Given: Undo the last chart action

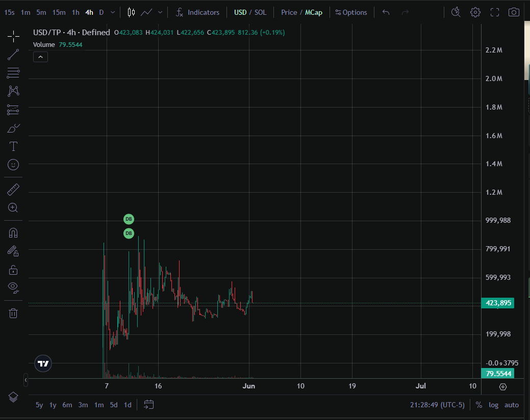Looking at the screenshot, I should click(386, 13).
